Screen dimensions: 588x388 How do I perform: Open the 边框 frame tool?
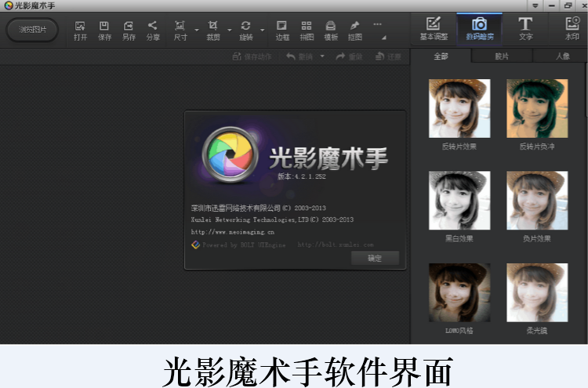282,31
